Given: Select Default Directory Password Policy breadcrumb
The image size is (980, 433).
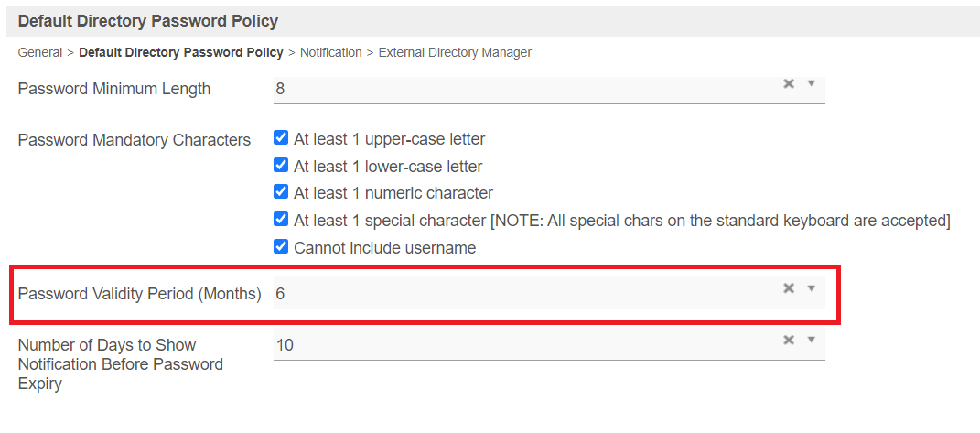Looking at the screenshot, I should pyautogui.click(x=181, y=52).
